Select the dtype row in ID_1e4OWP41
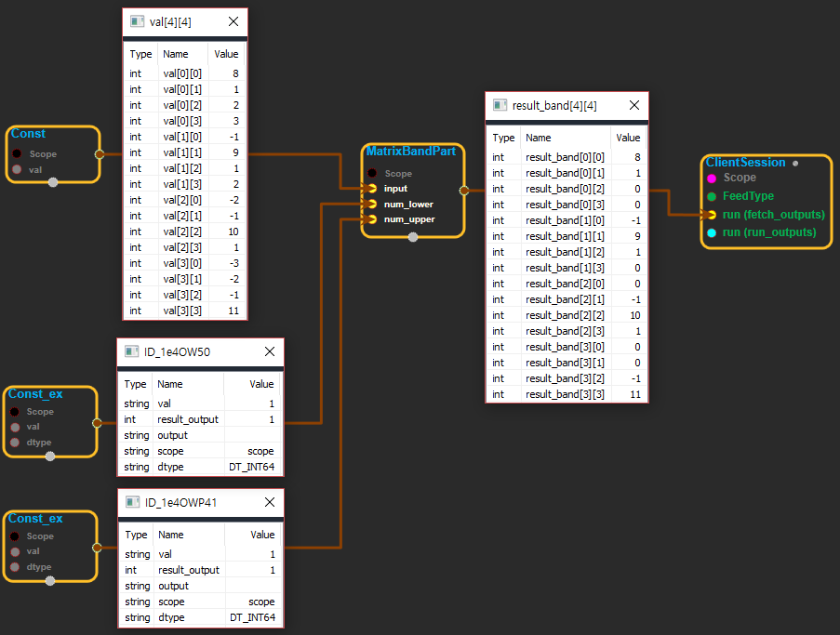The image size is (840, 635). tap(200, 617)
